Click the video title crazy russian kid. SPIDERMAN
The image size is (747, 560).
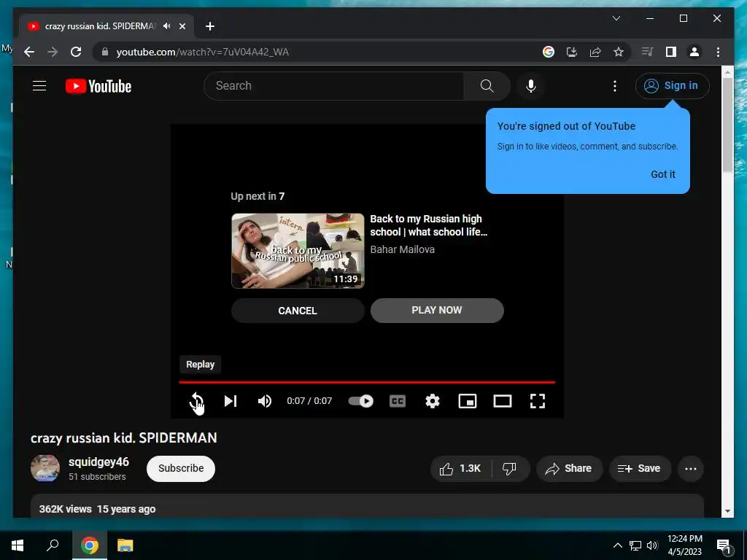[124, 438]
